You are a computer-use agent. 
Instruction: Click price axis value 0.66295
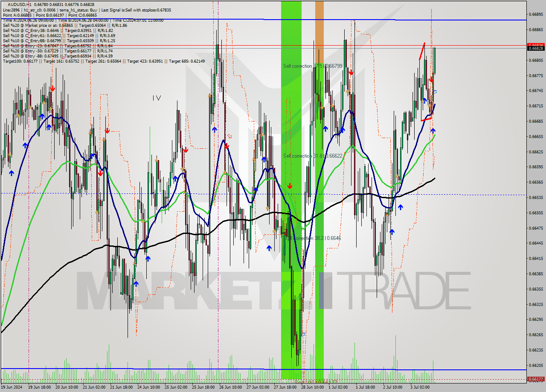536,320
